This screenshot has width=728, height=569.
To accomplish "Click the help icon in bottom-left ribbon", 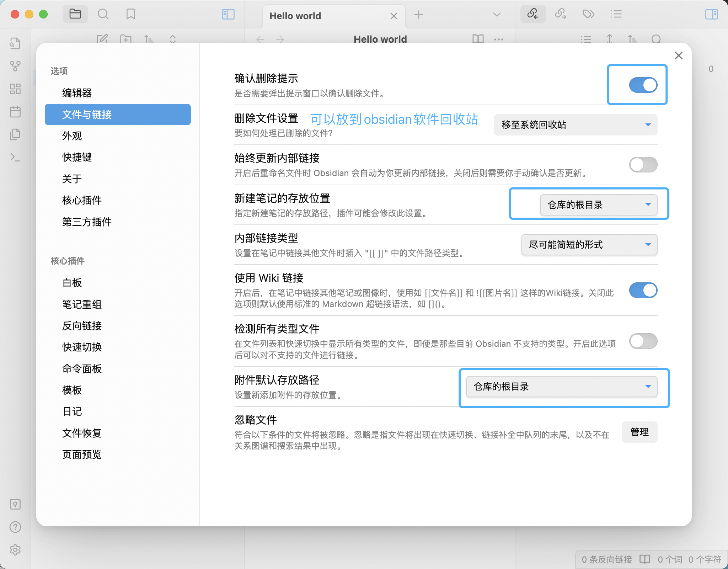I will point(15,527).
